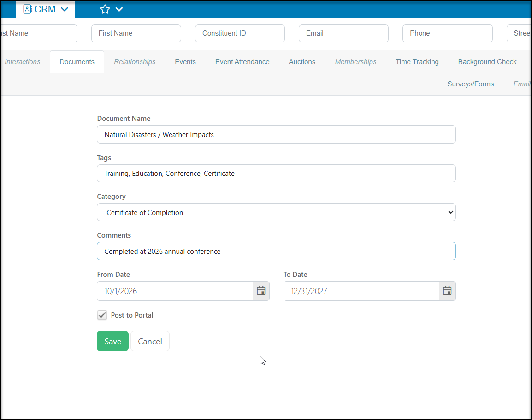
Task: Click the To Date text field
Action: coord(361,291)
